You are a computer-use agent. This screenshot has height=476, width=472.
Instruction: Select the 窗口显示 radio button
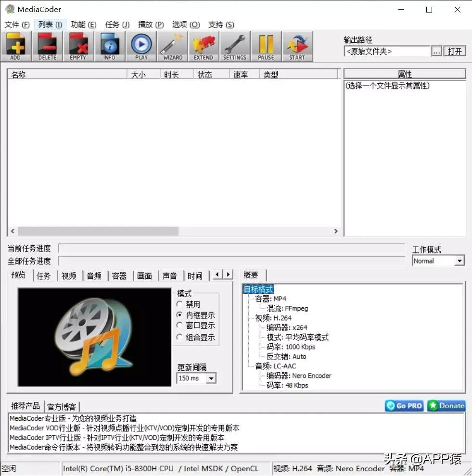179,326
